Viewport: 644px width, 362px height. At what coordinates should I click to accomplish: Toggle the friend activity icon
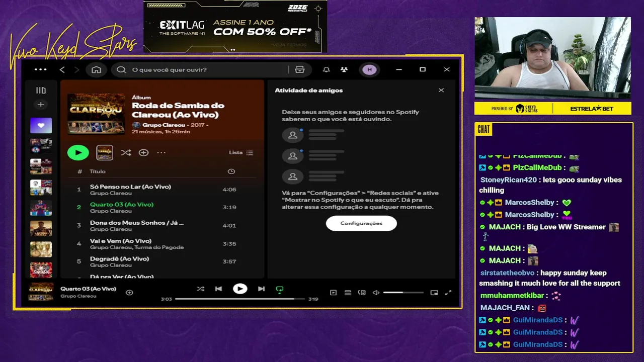(x=344, y=69)
